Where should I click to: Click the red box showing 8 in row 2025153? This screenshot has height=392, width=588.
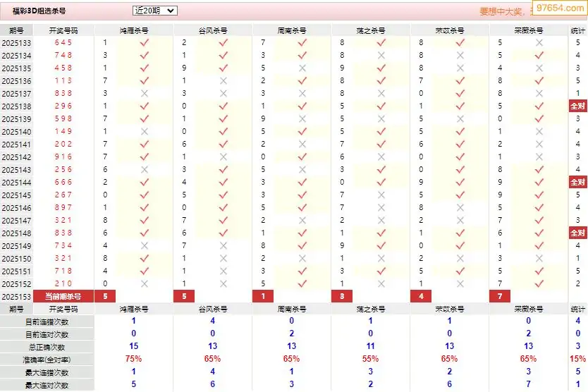342,296
